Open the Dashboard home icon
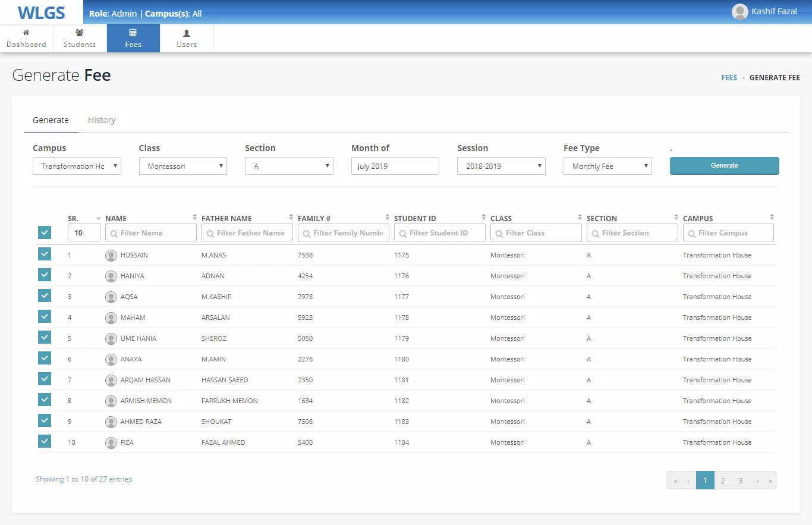The width and height of the screenshot is (812, 525). pos(26,33)
